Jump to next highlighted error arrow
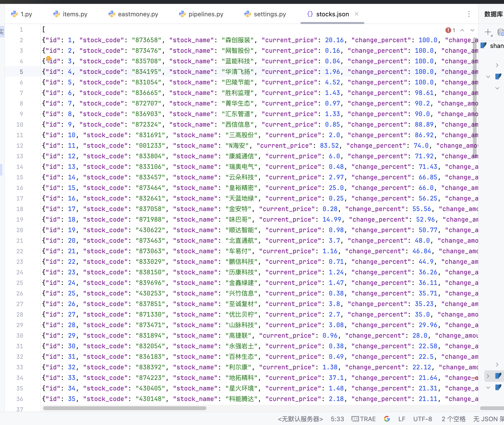 coord(472,30)
